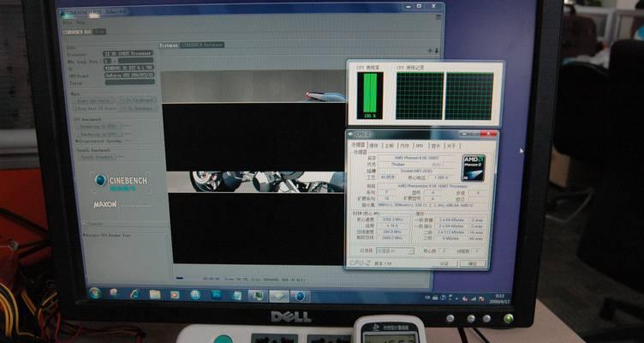Click the Tester name field
Screen dimensions: 644x343
click(130, 82)
